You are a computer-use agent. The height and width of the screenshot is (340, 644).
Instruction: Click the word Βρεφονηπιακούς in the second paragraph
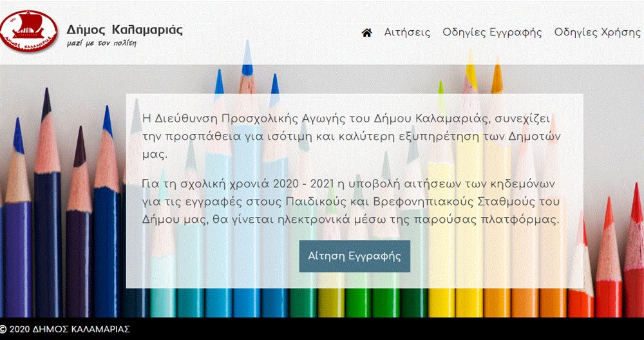pos(401,202)
